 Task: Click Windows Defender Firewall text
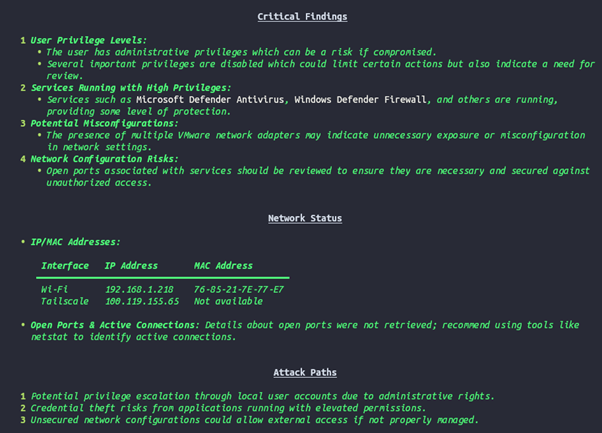[361, 99]
